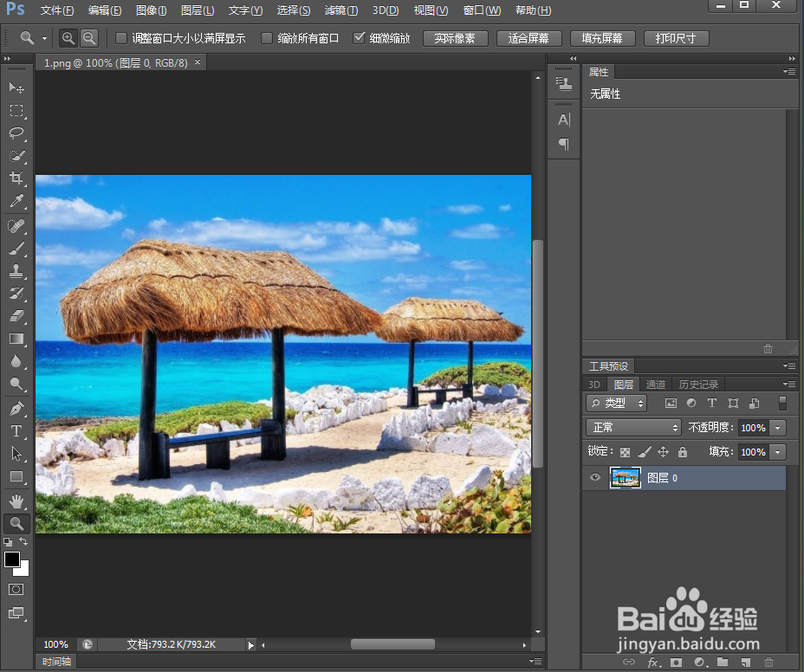This screenshot has width=804, height=672.
Task: Open the blend mode 正常 dropdown
Action: [634, 428]
